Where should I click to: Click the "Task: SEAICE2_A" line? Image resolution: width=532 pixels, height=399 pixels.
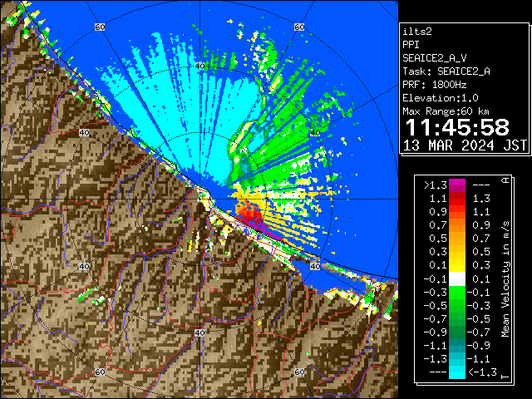446,71
